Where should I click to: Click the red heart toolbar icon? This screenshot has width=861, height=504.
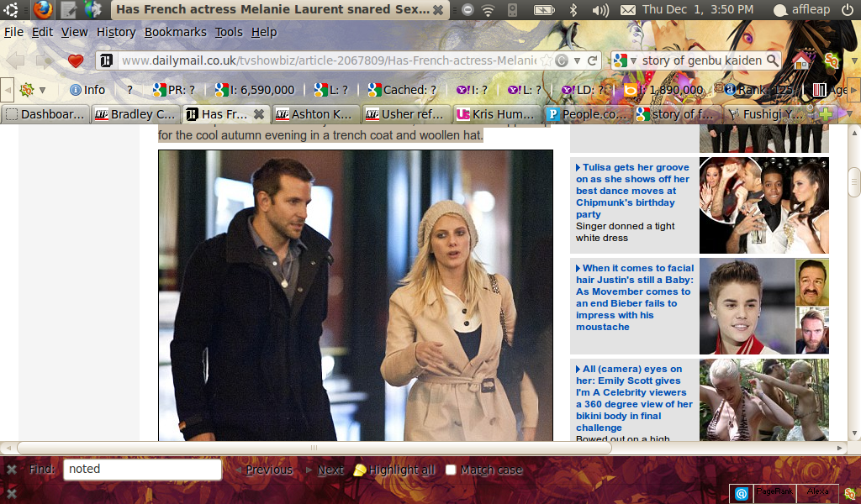[75, 60]
